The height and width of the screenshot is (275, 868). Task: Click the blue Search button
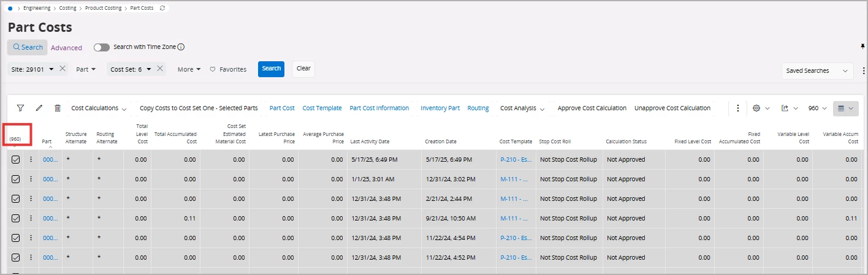pos(271,69)
